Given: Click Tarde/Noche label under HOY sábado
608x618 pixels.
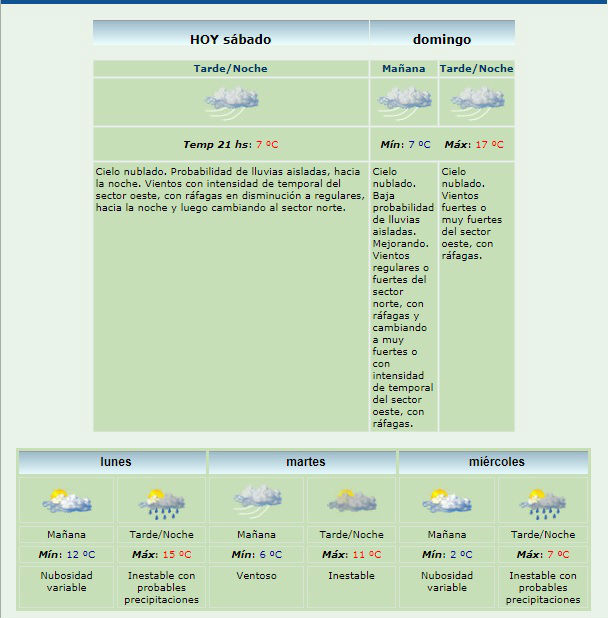Looking at the screenshot, I should tap(231, 69).
